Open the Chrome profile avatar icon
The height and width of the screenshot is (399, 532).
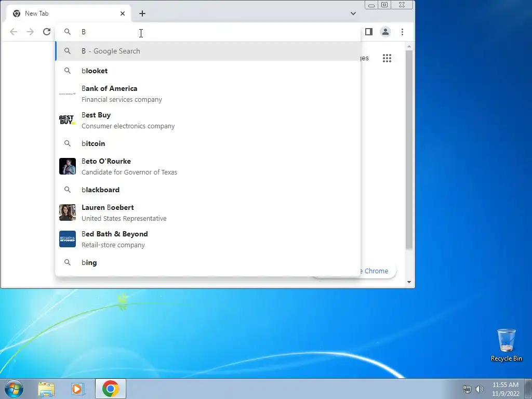385,32
